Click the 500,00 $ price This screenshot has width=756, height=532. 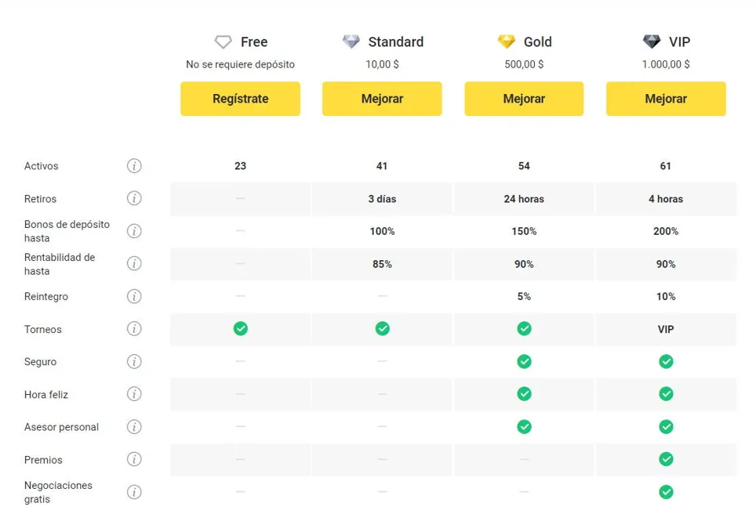click(524, 64)
